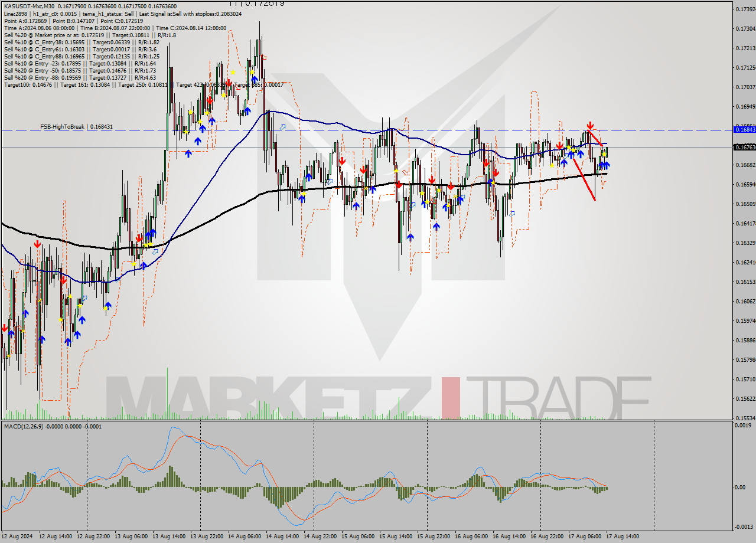
Task: Click the MACD scale value -0.0013
Action: pos(745,526)
